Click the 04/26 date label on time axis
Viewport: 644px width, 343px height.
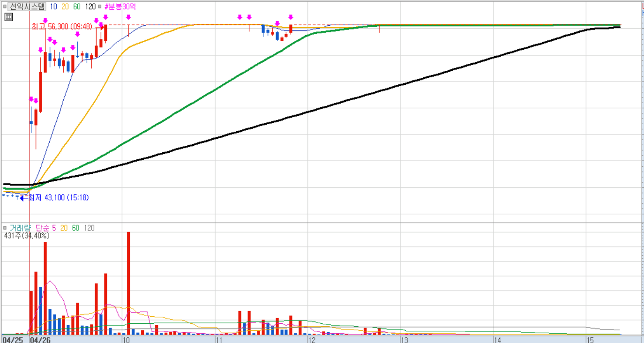click(x=41, y=339)
